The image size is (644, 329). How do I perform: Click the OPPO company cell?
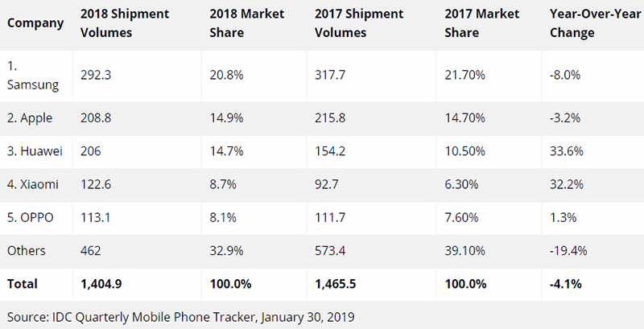click(x=31, y=218)
